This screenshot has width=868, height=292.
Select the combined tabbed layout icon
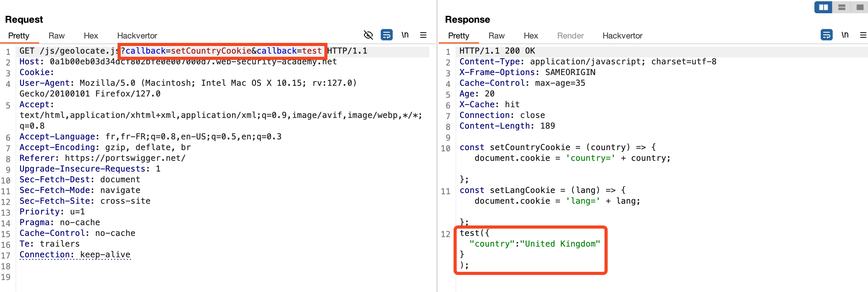click(x=859, y=7)
